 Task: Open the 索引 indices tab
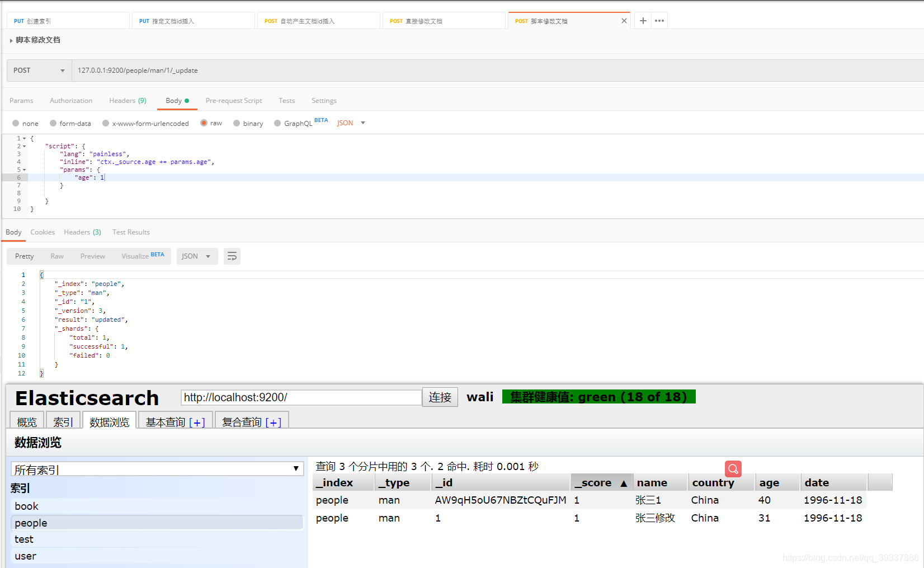pos(63,421)
